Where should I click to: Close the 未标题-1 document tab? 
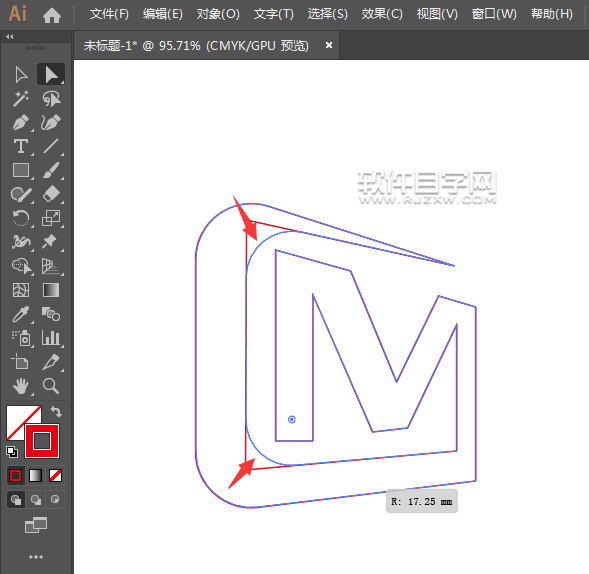coord(329,45)
